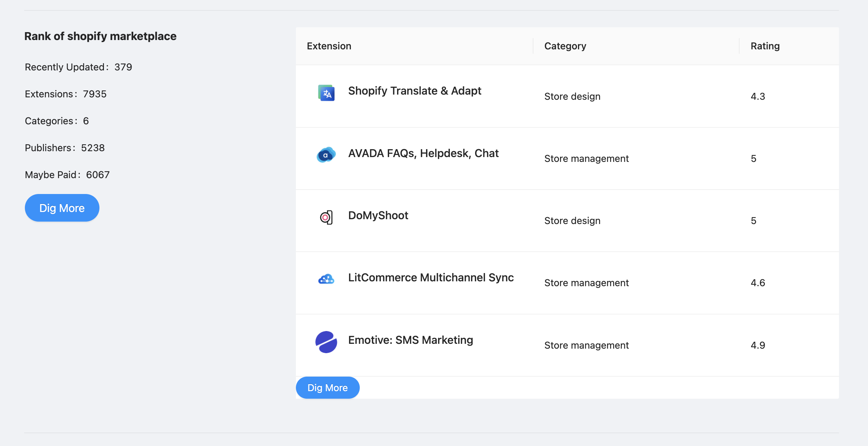Click the 5 rating for DoMyShoot

(x=753, y=221)
